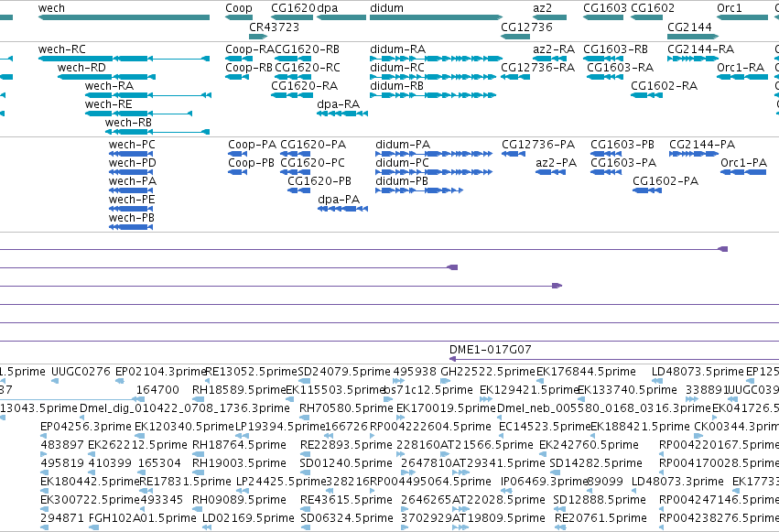Click protein Coop-PA
Viewport: 779px width, 532px height.
(237, 154)
